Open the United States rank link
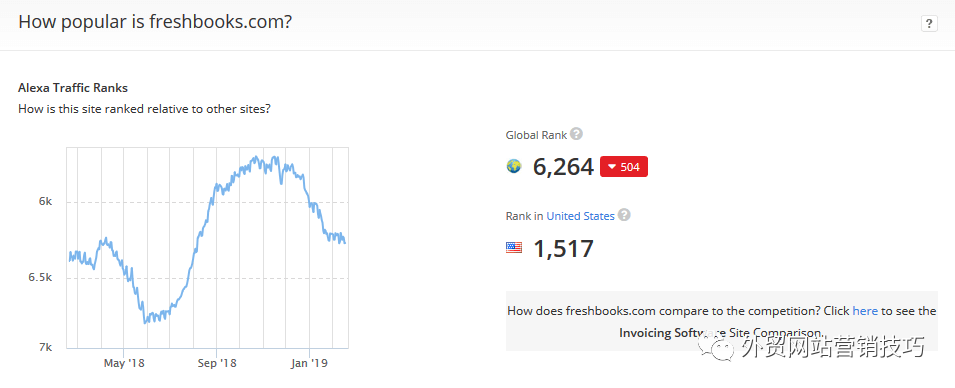Image resolution: width=955 pixels, height=388 pixels. tap(580, 216)
